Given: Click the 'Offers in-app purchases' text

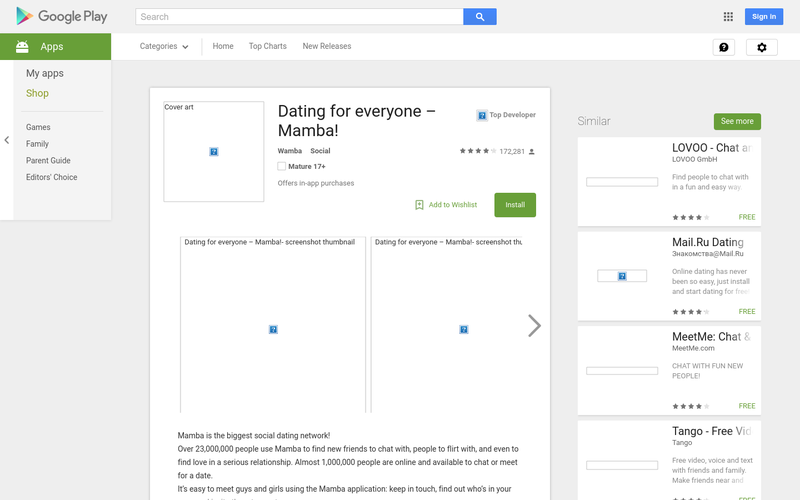Looking at the screenshot, I should [x=316, y=183].
